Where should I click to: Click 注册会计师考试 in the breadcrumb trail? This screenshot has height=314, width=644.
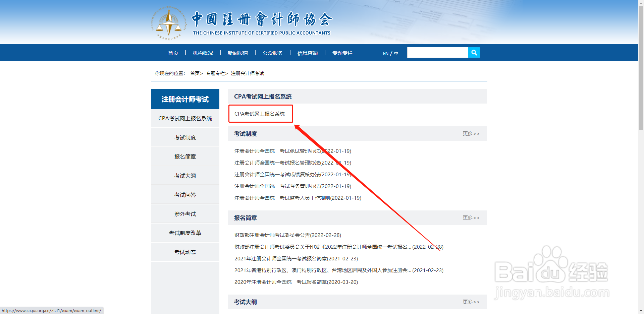point(248,73)
